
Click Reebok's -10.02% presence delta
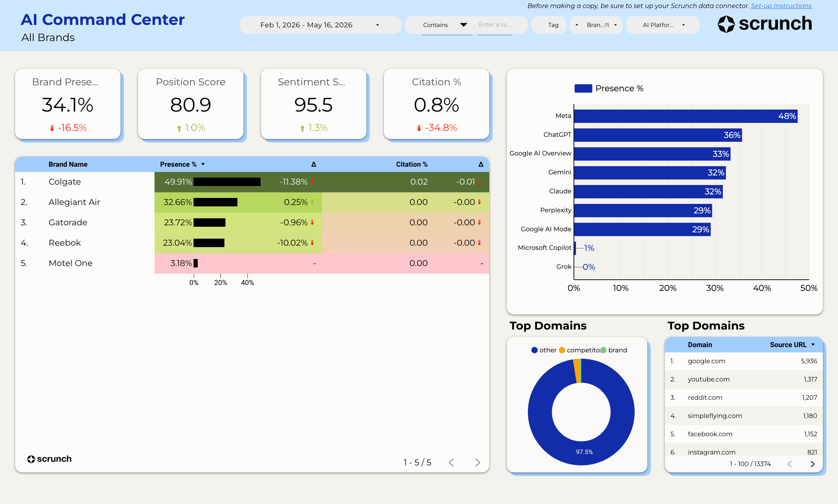click(x=293, y=243)
